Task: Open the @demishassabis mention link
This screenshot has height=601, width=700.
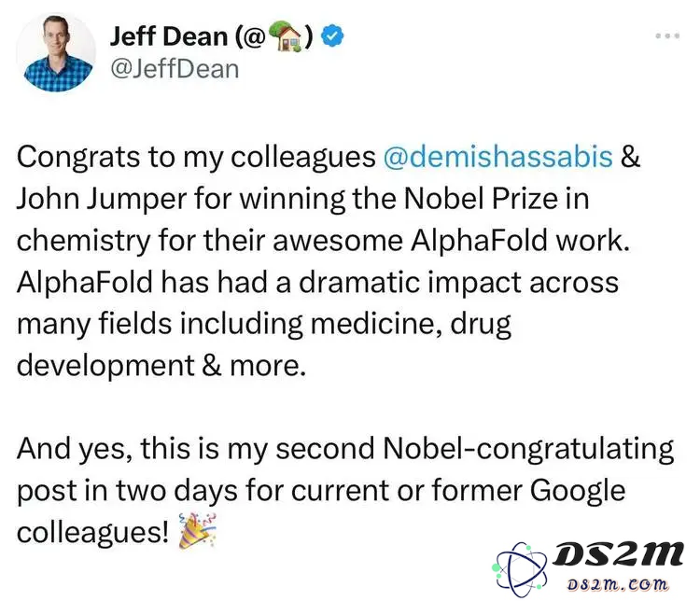Action: [x=497, y=157]
